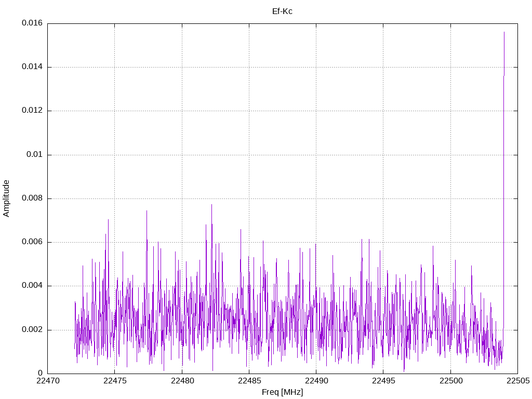
Task: Select the 0.014 y-axis tick label
Action: [32, 67]
